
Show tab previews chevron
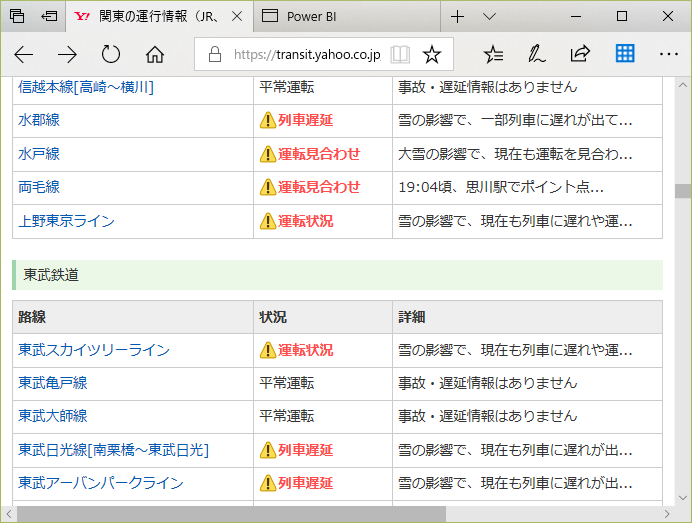[489, 17]
